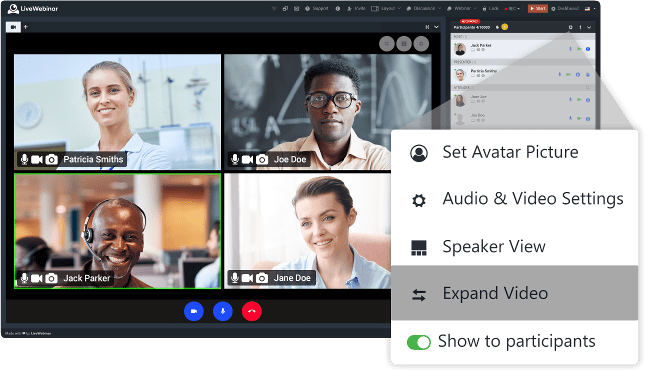The width and height of the screenshot is (650, 370).
Task: Click snapshot camera icon on Jack Parker's video
Action: [51, 278]
